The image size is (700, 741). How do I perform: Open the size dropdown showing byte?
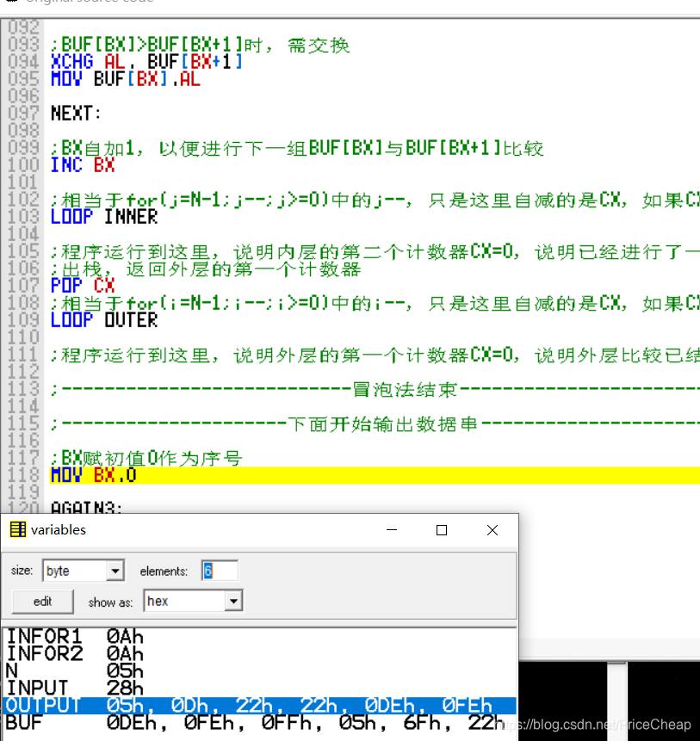click(x=115, y=571)
